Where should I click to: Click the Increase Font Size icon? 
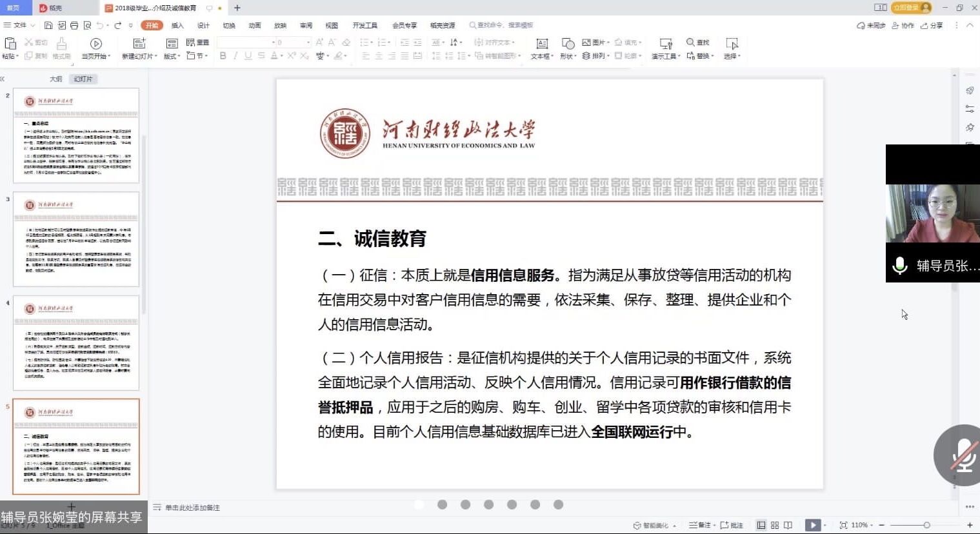tap(319, 43)
